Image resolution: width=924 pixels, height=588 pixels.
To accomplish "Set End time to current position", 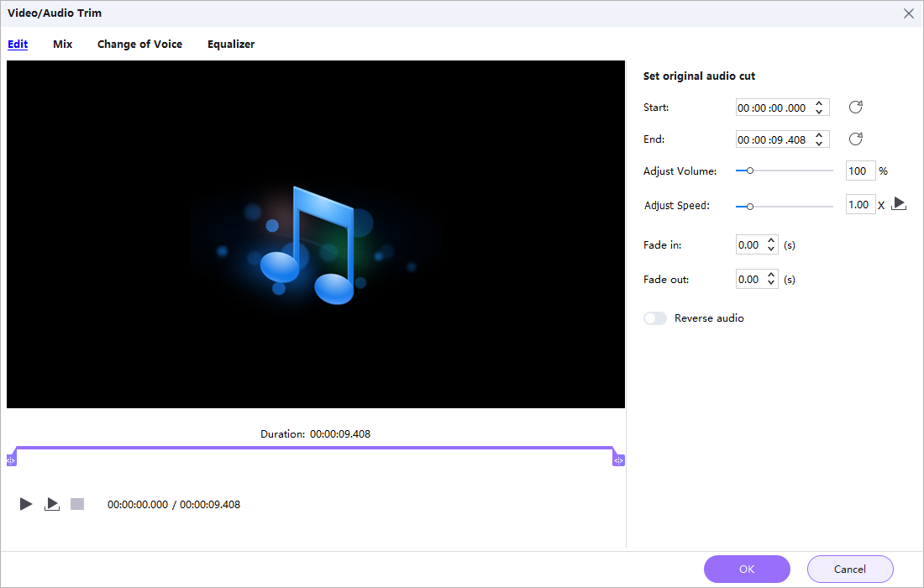I will coord(856,139).
